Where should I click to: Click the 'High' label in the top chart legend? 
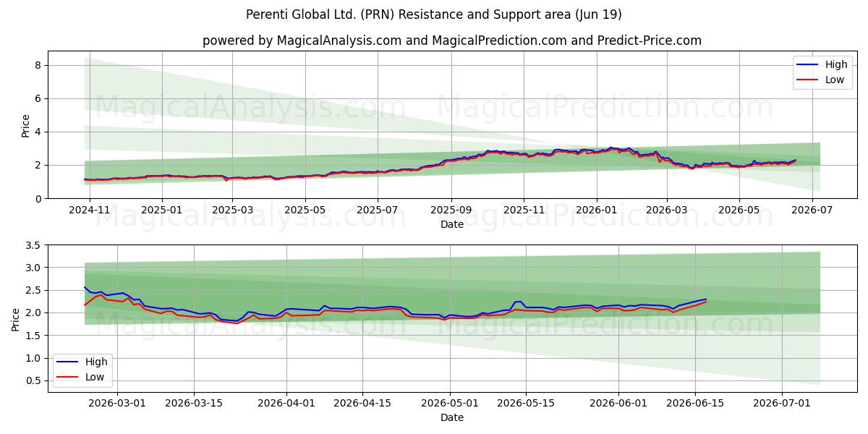(836, 64)
